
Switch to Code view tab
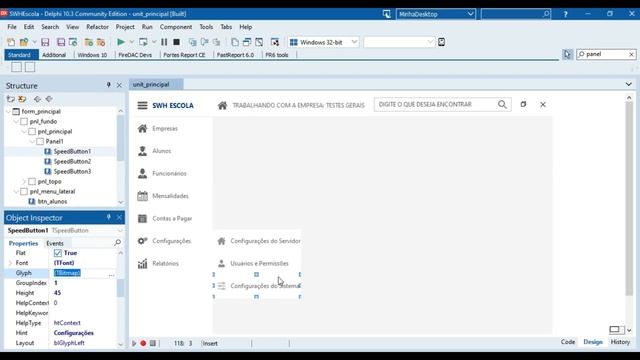[x=568, y=342]
